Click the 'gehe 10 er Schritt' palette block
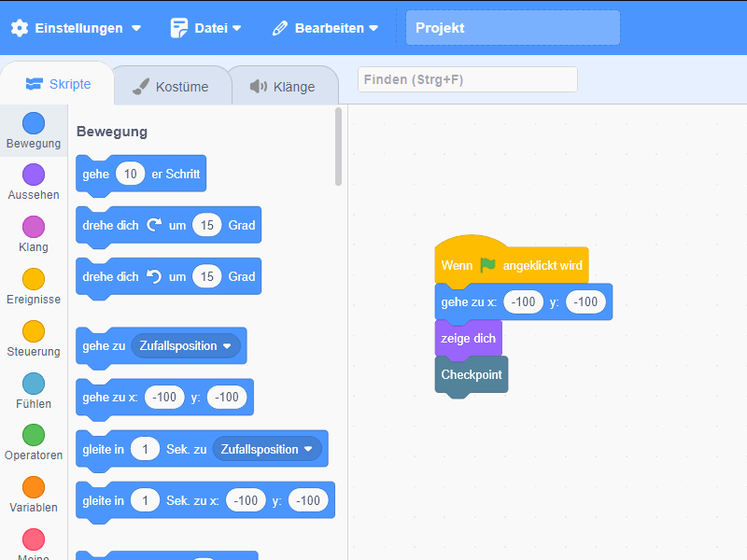The height and width of the screenshot is (560, 747). click(141, 175)
